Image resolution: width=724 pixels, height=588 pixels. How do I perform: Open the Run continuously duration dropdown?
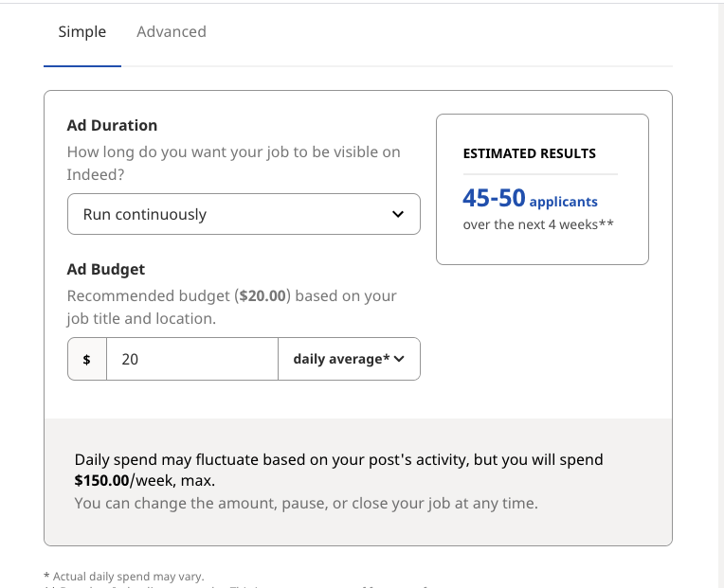pyautogui.click(x=243, y=214)
